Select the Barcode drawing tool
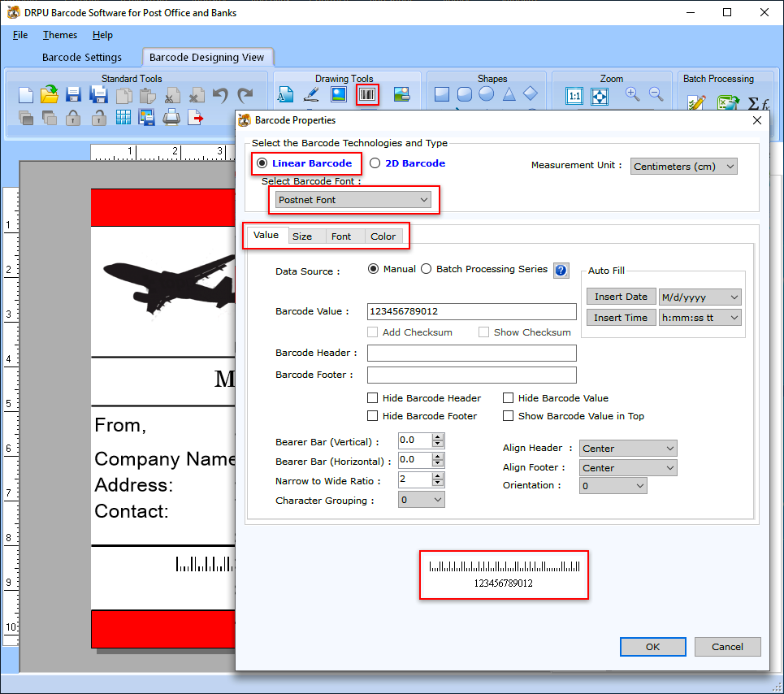The width and height of the screenshot is (784, 694). click(367, 94)
